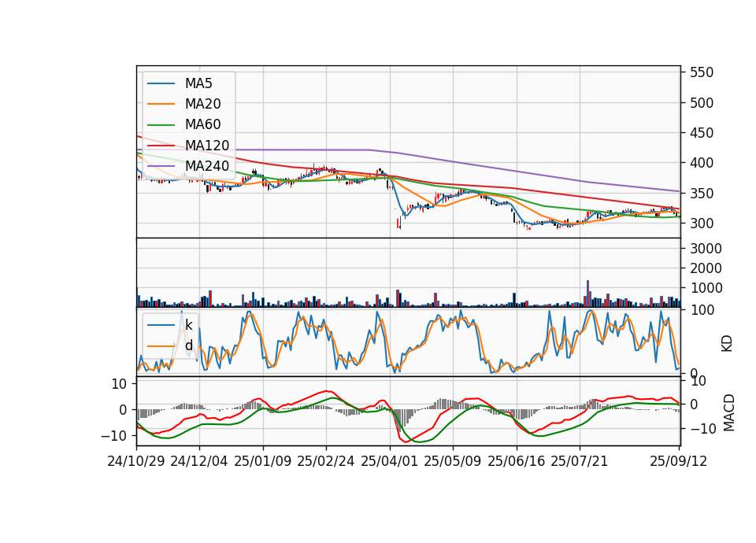This screenshot has width=756, height=543.
Task: Click the tallest volume bar near 25/07/21
Action: point(587,294)
